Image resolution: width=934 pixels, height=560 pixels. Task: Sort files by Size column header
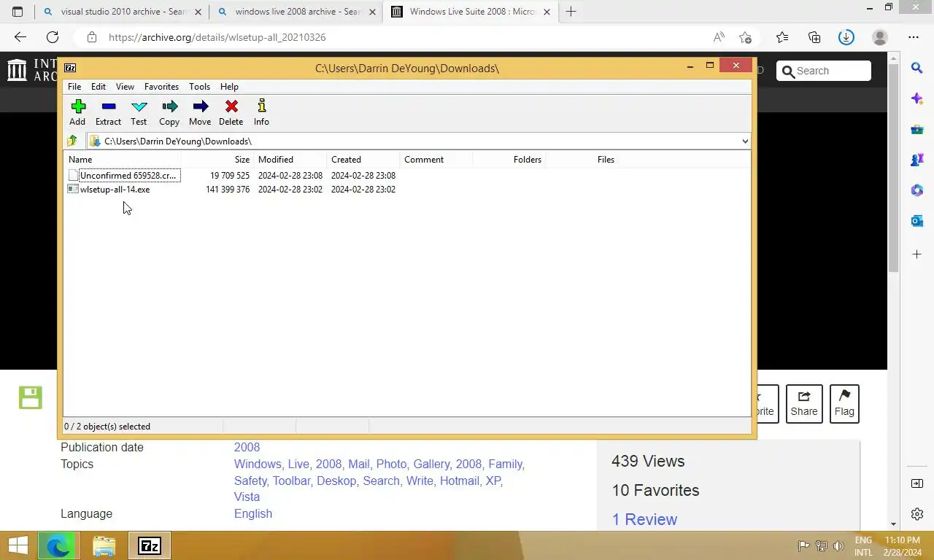point(217,160)
